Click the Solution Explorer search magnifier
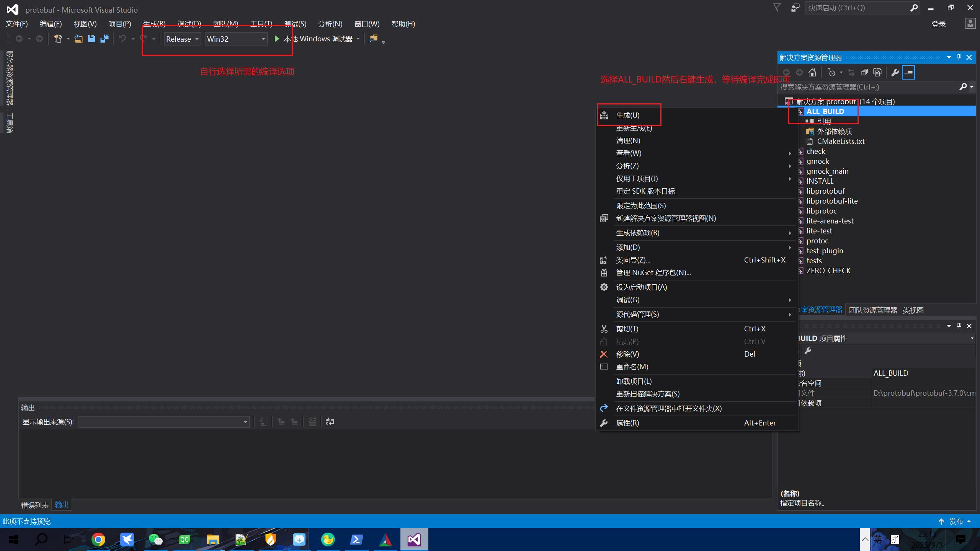Screen dimensions: 980x551 click(x=963, y=87)
